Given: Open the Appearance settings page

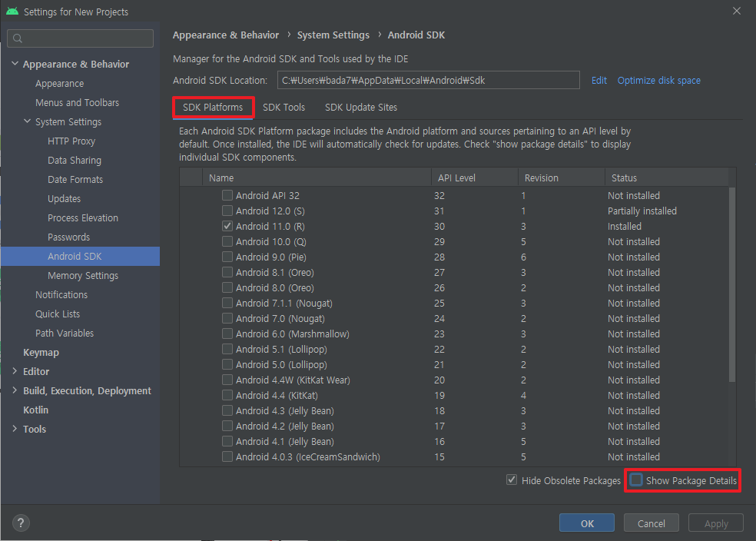Looking at the screenshot, I should (60, 84).
